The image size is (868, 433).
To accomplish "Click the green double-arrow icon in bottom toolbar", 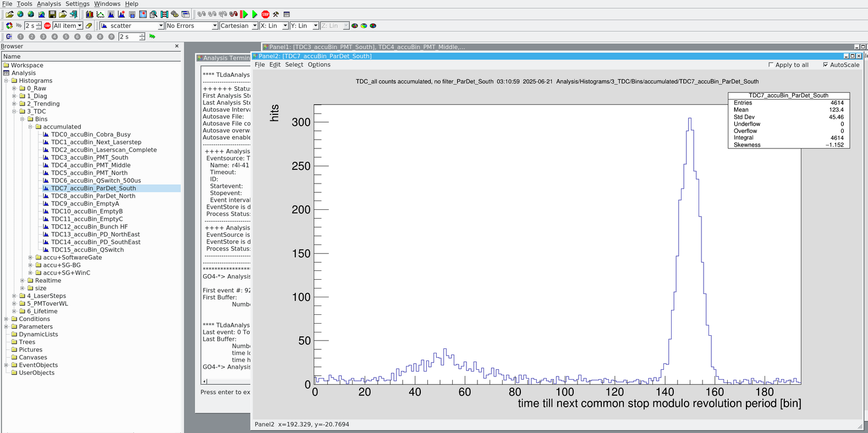I will tap(152, 36).
